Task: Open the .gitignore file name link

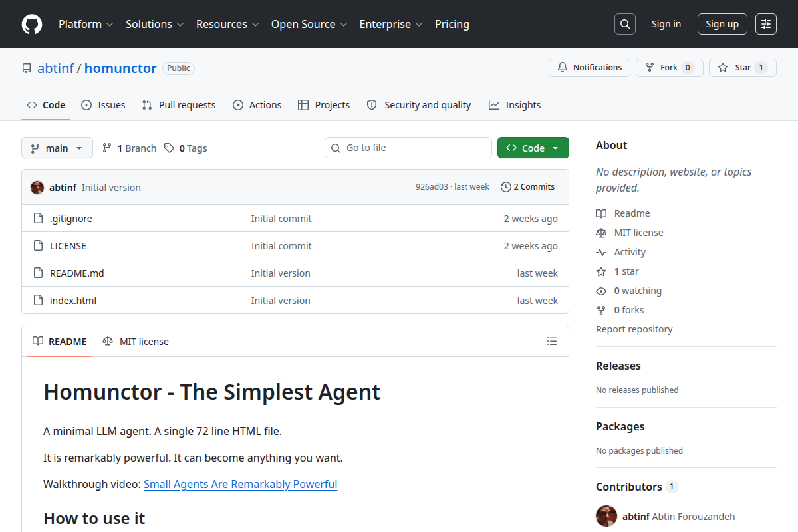Action: click(71, 219)
